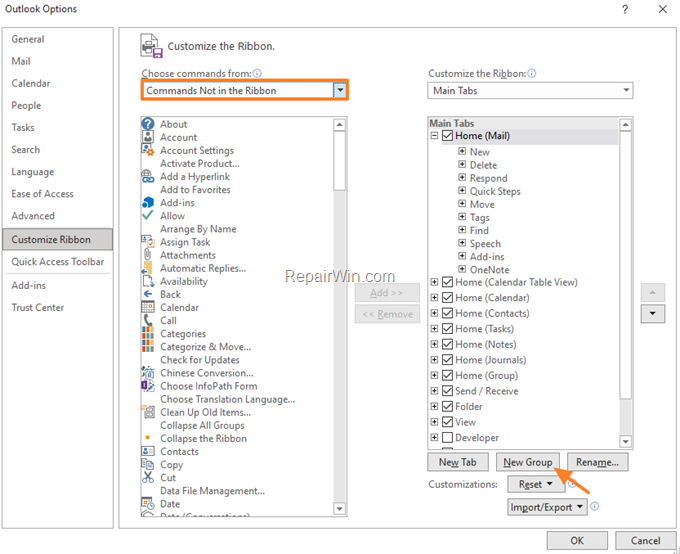Select the Clean Up Old Items icon
Screen dimensions: 680x554
[x=148, y=412]
